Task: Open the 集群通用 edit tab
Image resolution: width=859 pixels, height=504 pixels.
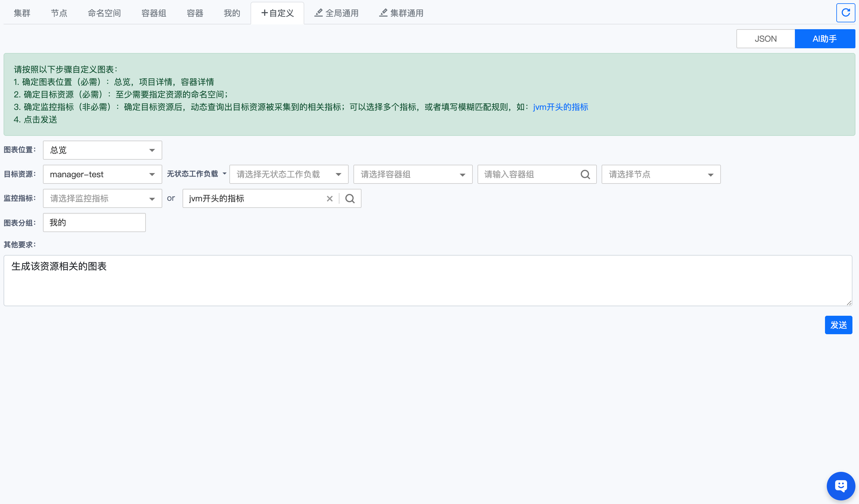Action: pyautogui.click(x=401, y=13)
